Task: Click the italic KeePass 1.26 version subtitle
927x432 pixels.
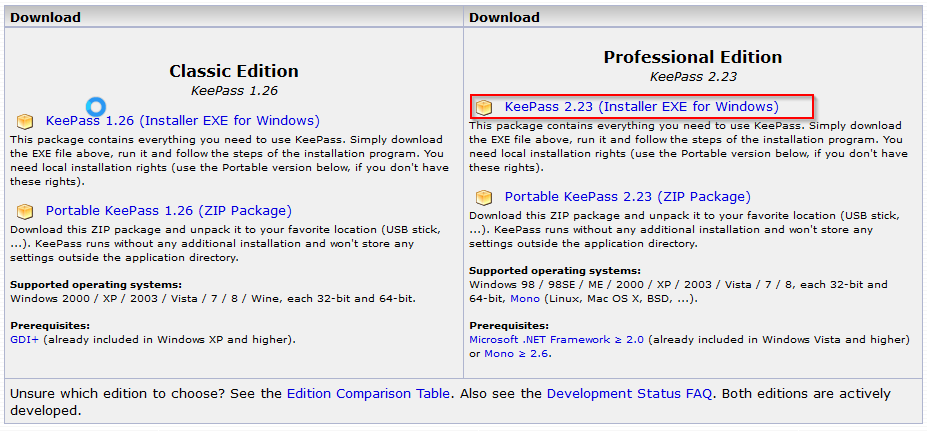Action: click(234, 90)
